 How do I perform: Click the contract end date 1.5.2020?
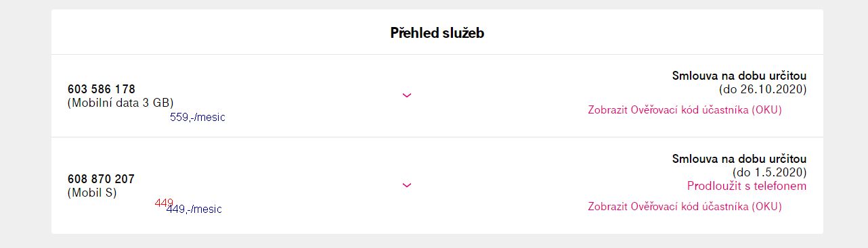pyautogui.click(x=770, y=173)
